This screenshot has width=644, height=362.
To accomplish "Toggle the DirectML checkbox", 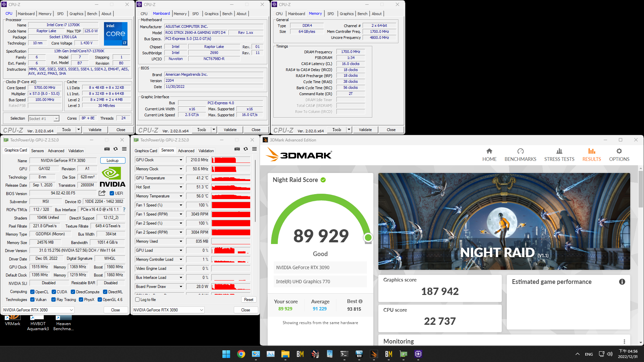I will [x=105, y=292].
